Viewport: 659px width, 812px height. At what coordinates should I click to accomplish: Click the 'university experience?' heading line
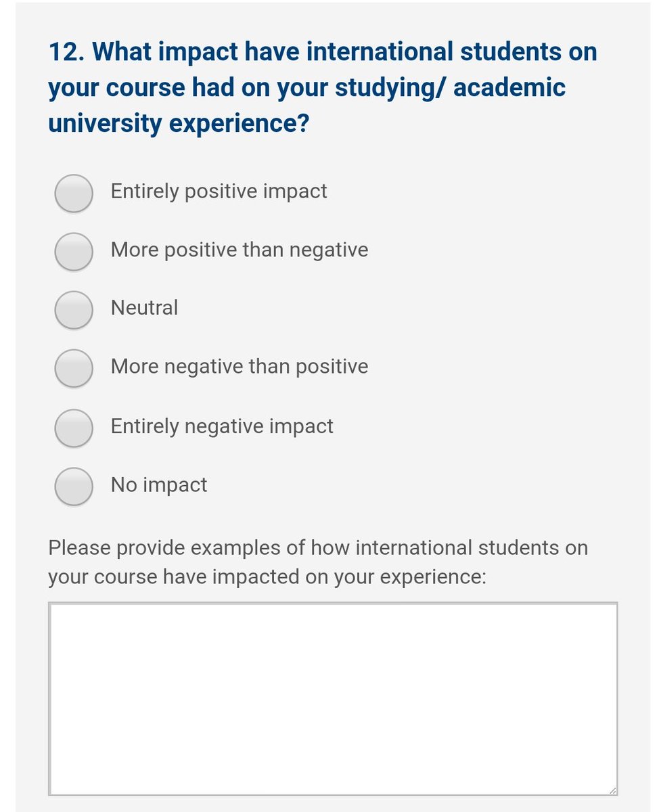(179, 125)
